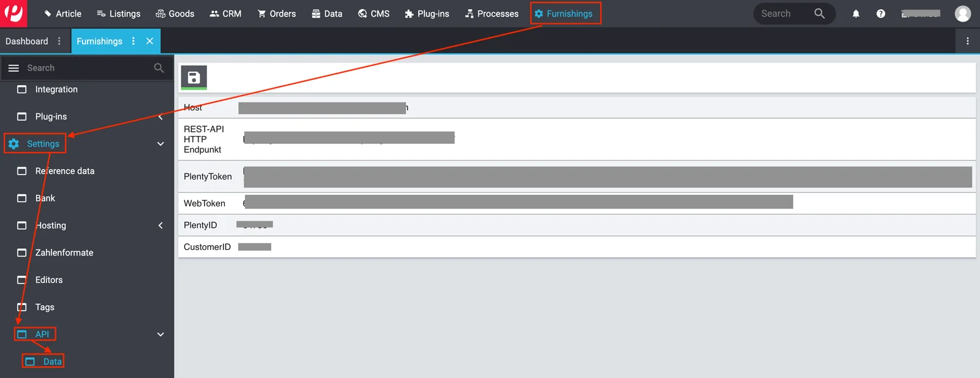The width and height of the screenshot is (980, 378).
Task: Select API in the sidebar
Action: pyautogui.click(x=42, y=335)
